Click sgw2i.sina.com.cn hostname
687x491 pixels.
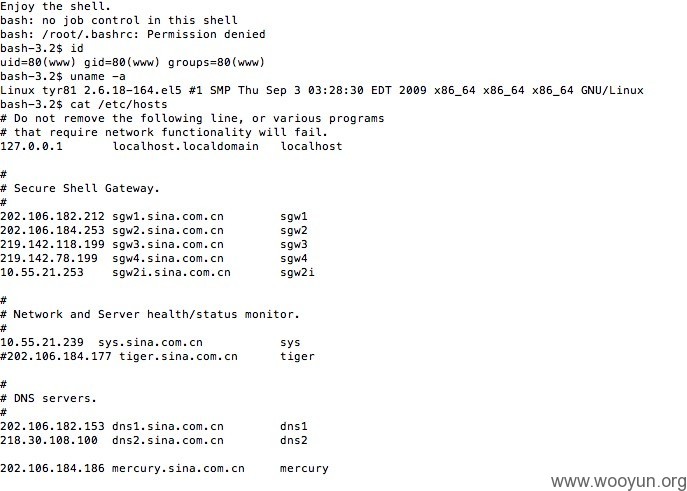pos(171,272)
